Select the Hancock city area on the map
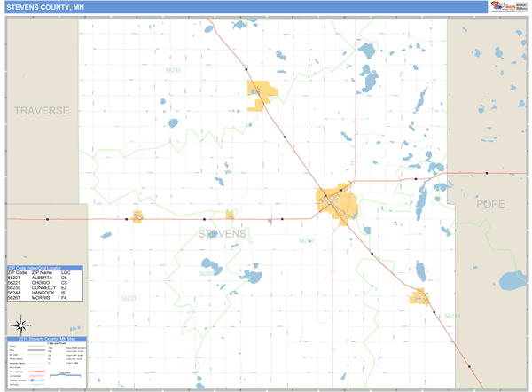This screenshot has height=392, width=532. tap(419, 298)
